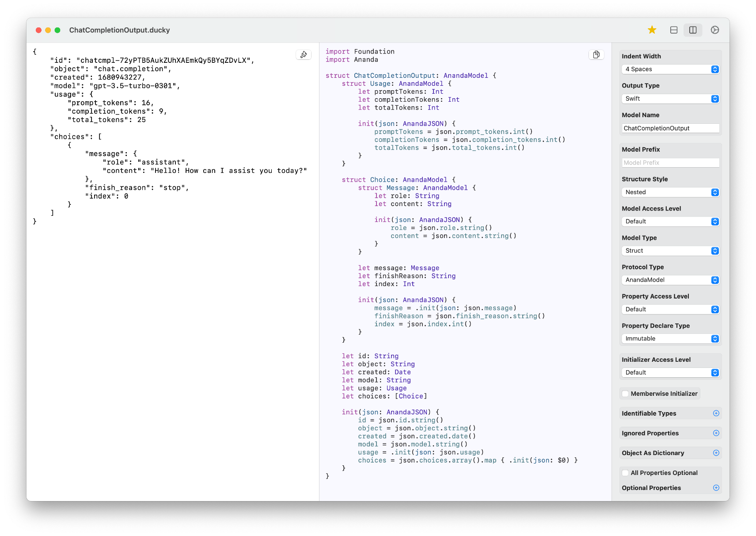Open the Model Type Struct dropdown
This screenshot has width=756, height=536.
pos(670,251)
